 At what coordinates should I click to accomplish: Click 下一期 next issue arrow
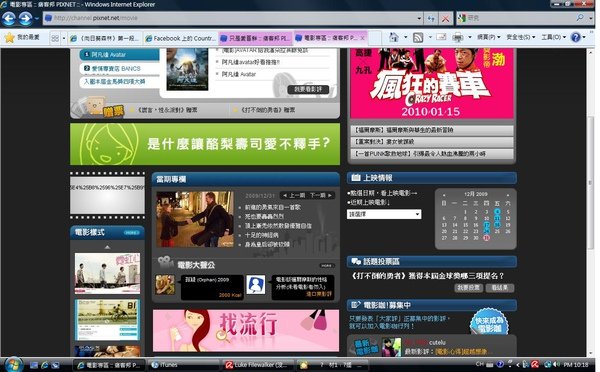pyautogui.click(x=321, y=195)
